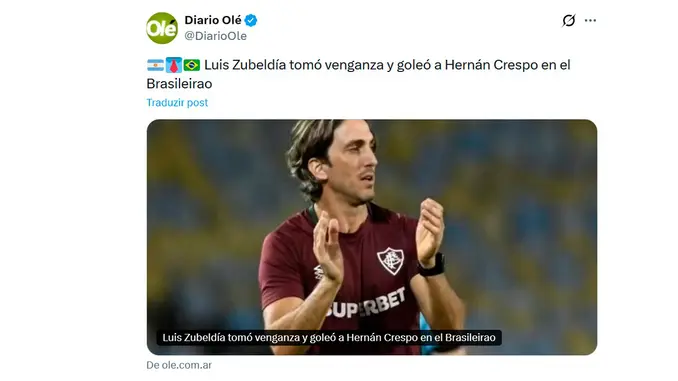Click the red necktie emoji

[x=173, y=65]
